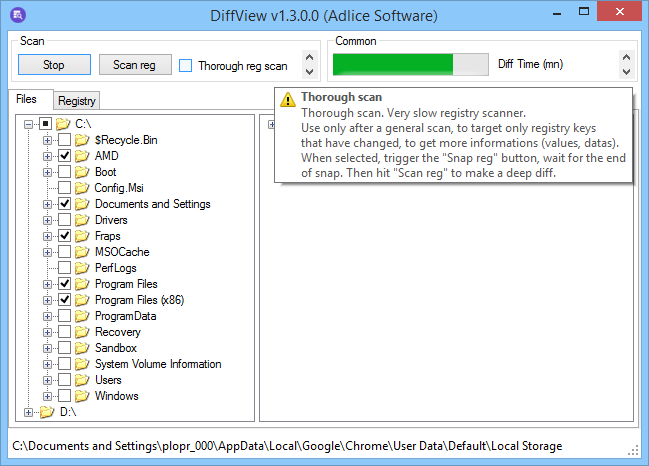Click the warning icon in Thorough scan tooltip
The image size is (649, 466).
288,100
